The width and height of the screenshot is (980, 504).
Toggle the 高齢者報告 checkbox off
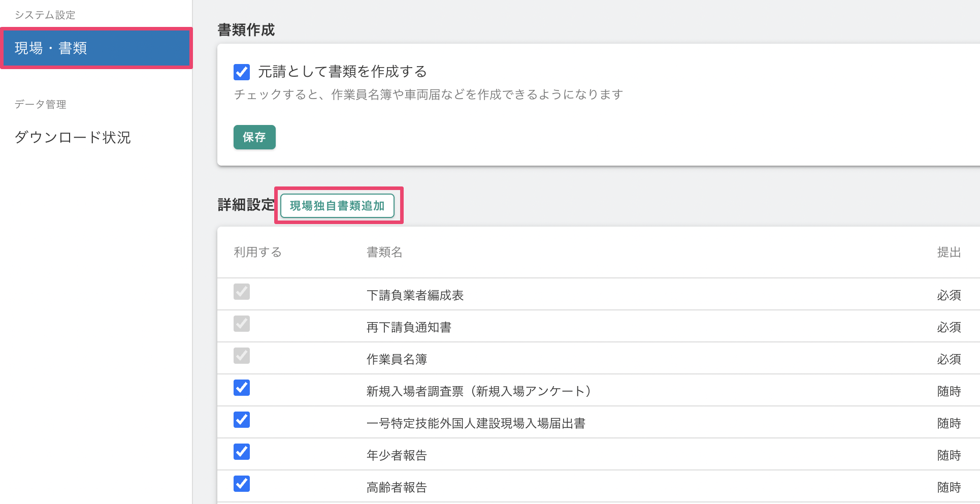coord(242,484)
